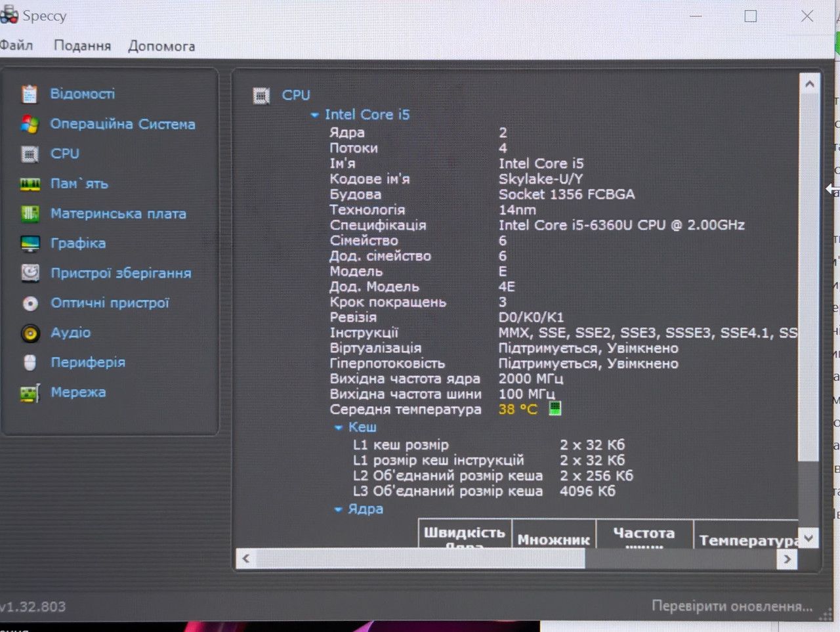Collapse the Ядра section arrow
The height and width of the screenshot is (632, 840).
point(339,509)
